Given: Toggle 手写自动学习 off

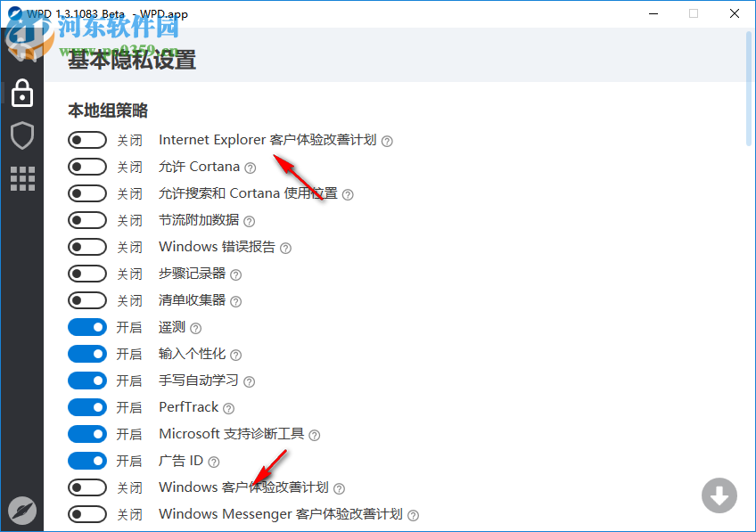Looking at the screenshot, I should pos(86,381).
